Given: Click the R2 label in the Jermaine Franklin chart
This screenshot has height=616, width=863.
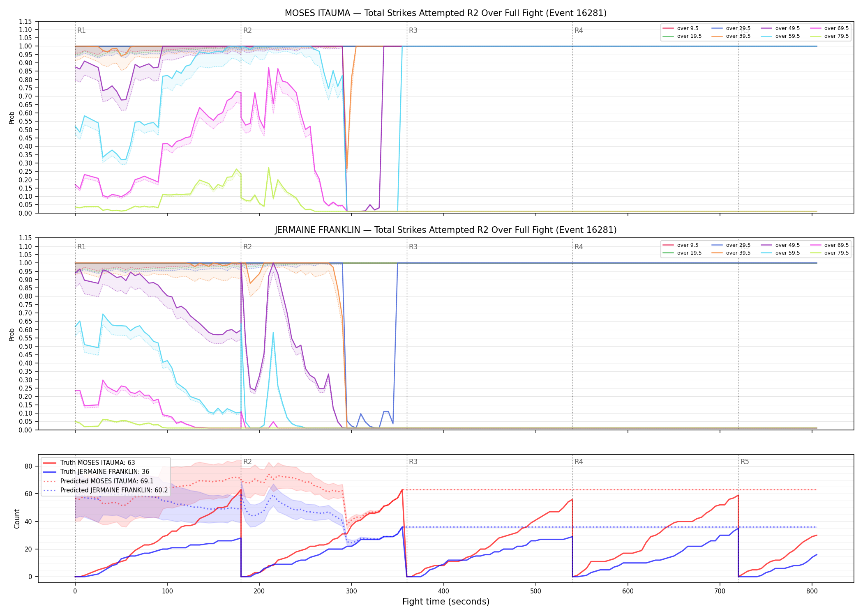Looking at the screenshot, I should pos(247,247).
